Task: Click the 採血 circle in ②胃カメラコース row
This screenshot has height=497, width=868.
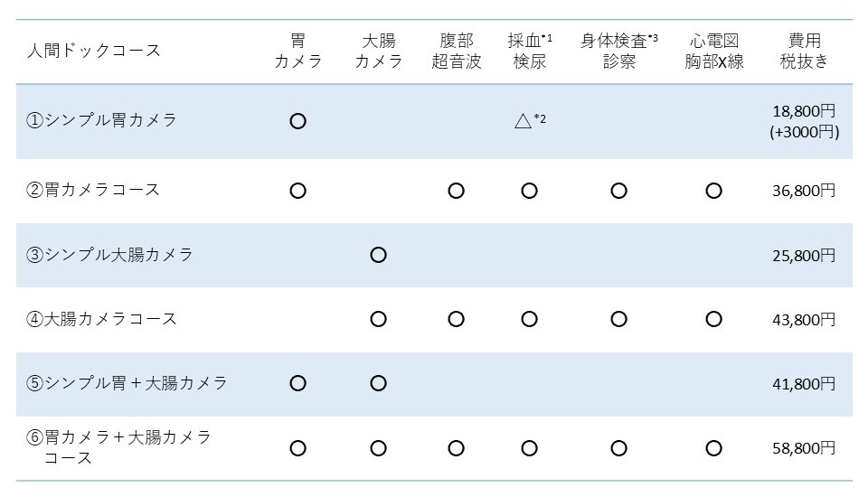Action: pyautogui.click(x=529, y=191)
